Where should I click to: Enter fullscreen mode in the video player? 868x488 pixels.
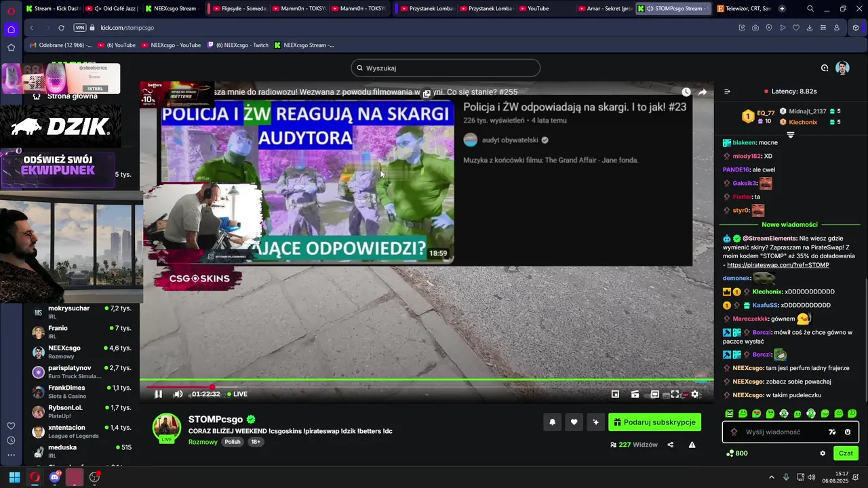(x=675, y=394)
